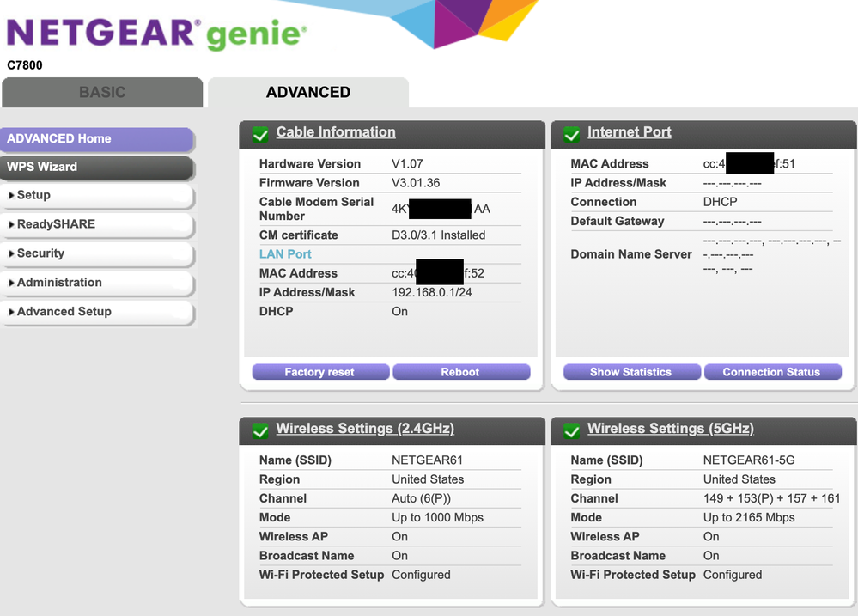Viewport: 858px width, 616px height.
Task: Open the ReadySHARE sidebar item
Action: [x=97, y=224]
